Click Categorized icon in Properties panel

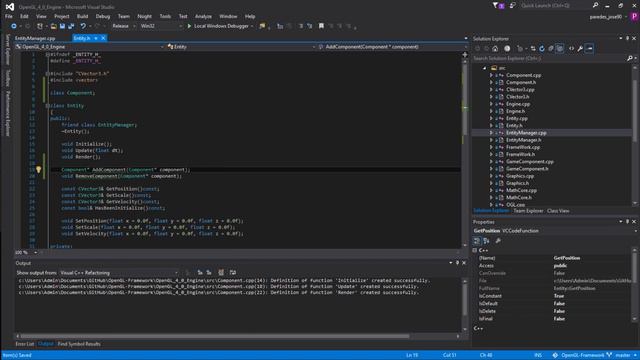tap(477, 241)
